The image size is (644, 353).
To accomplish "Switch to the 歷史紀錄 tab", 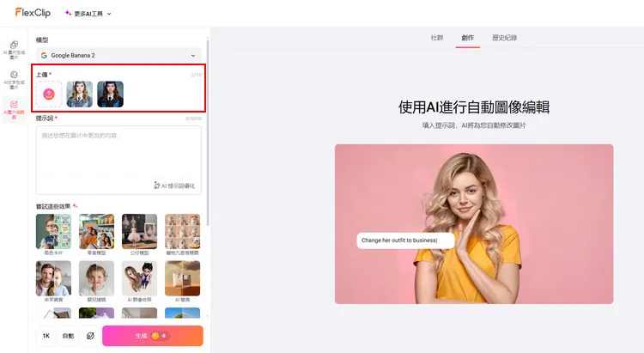I will click(504, 38).
